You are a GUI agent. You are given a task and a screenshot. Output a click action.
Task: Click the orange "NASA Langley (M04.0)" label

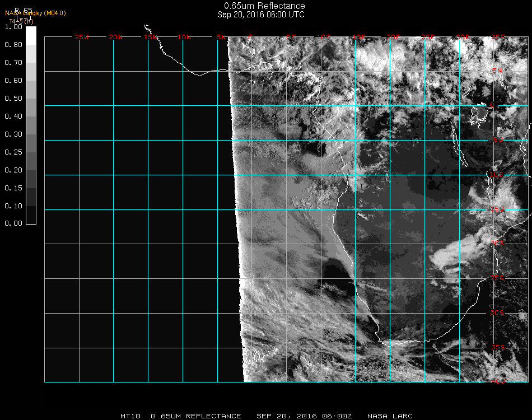click(x=35, y=13)
